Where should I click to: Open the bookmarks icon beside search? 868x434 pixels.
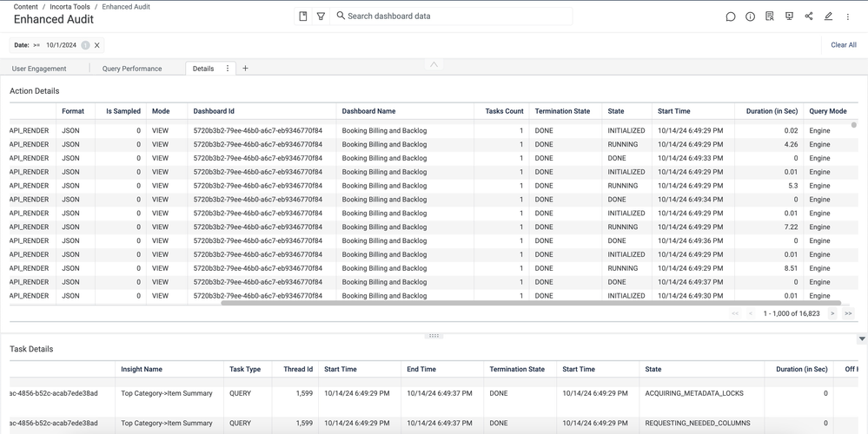point(303,16)
